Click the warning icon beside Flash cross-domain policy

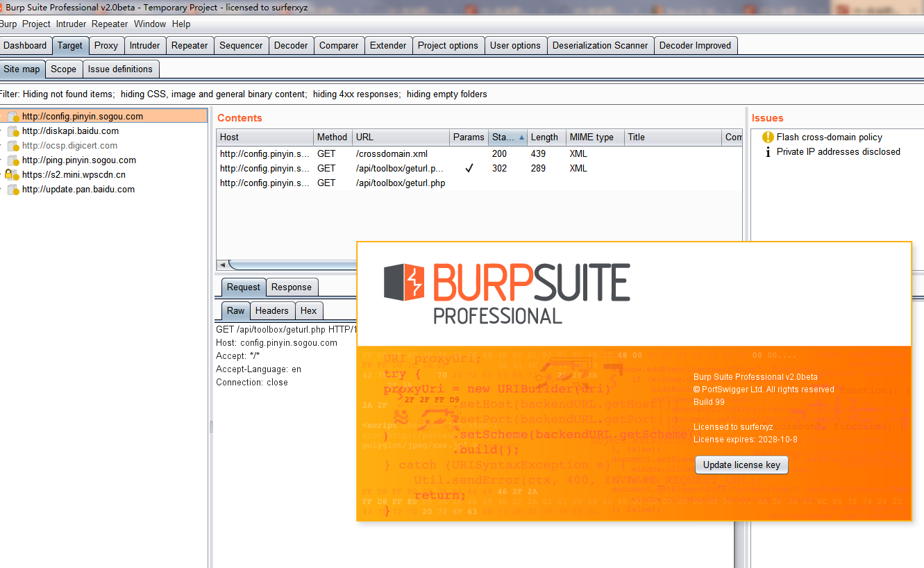(768, 137)
